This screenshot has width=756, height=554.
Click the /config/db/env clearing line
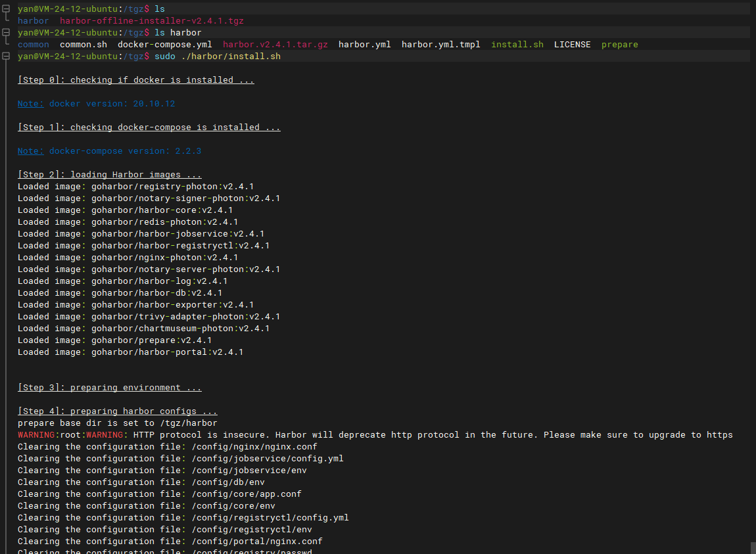tap(141, 482)
